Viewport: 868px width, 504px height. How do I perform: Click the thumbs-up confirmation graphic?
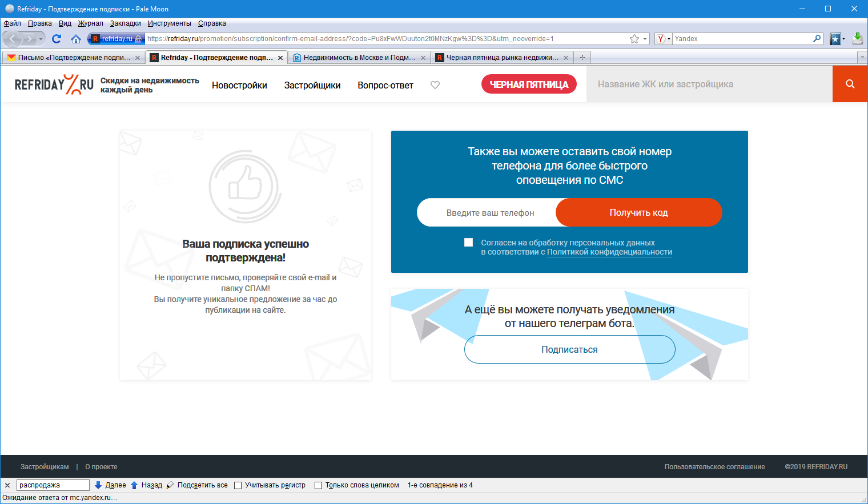tap(245, 186)
